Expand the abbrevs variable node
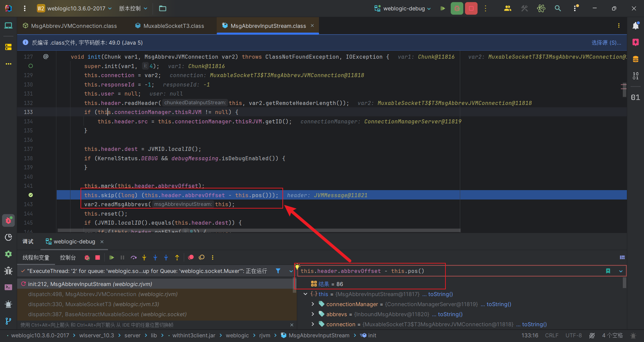The height and width of the screenshot is (342, 644). [x=313, y=314]
